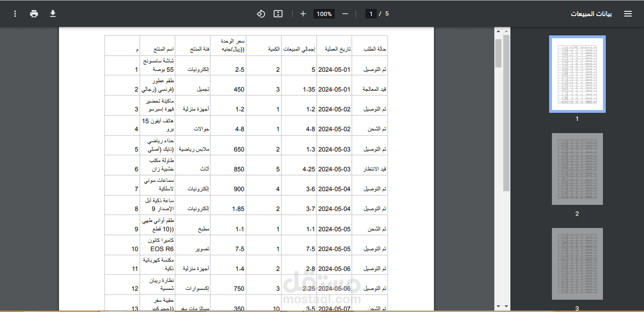Image resolution: width=644 pixels, height=312 pixels.
Task: Download the PDF file
Action: point(53,14)
